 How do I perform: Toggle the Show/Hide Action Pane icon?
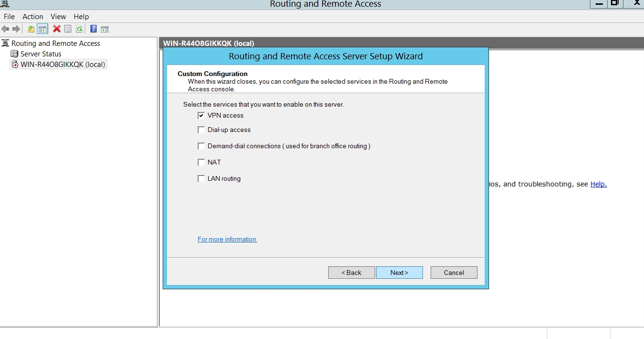click(105, 29)
